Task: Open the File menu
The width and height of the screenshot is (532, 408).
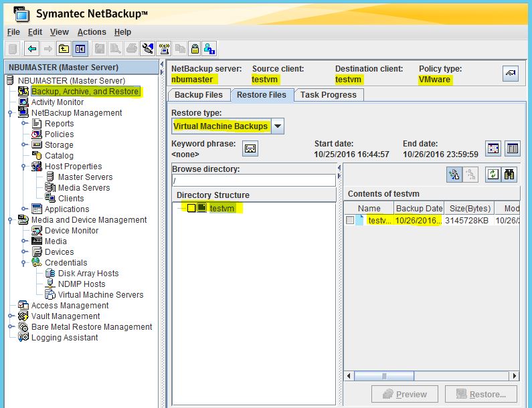Action: 13,32
